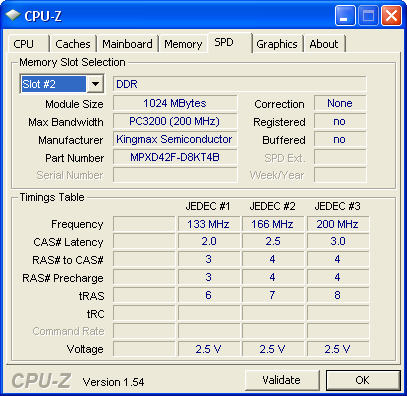
Task: Click the Kingmax Semiconductor manufacturer field
Action: point(175,139)
